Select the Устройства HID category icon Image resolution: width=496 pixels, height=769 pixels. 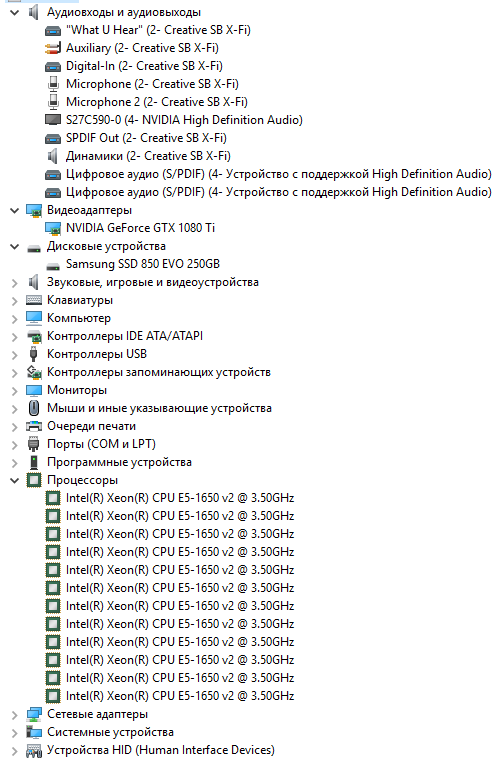click(33, 750)
